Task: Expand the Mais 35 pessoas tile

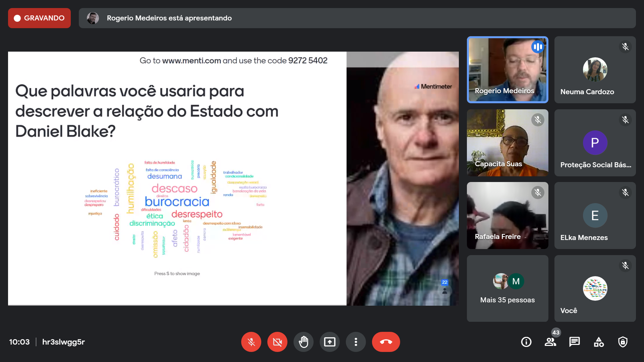Action: coord(507,288)
